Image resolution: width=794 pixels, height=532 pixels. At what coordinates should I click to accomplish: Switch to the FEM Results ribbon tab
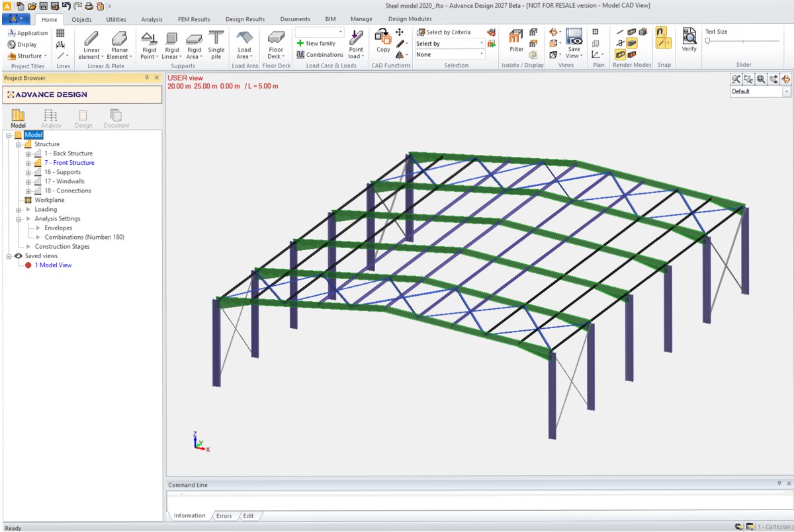click(x=194, y=19)
